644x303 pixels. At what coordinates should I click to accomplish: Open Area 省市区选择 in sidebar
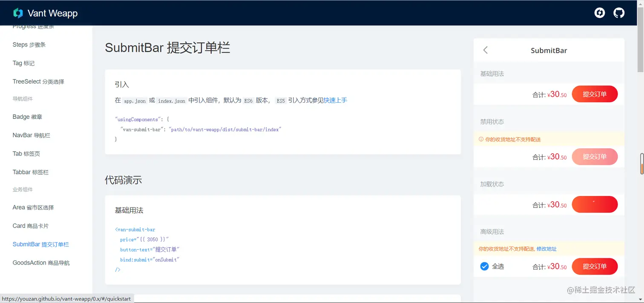[33, 208]
